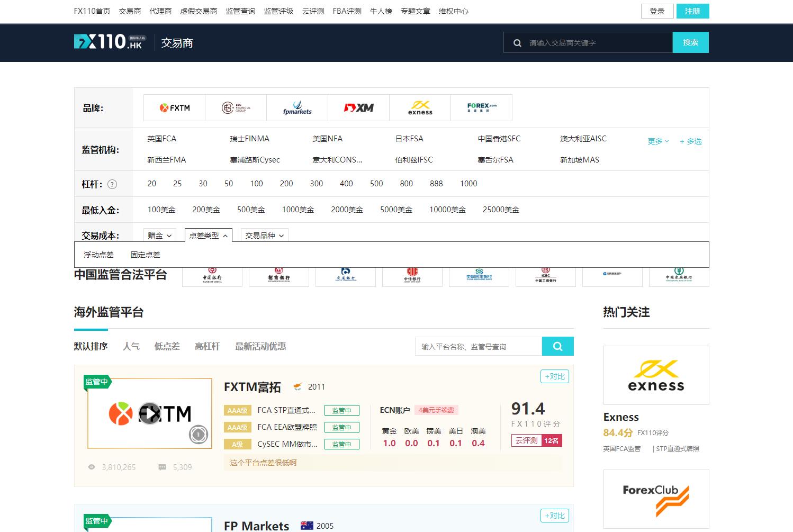Image resolution: width=793 pixels, height=532 pixels.
Task: Select the XM brand logo filter
Action: tap(359, 108)
